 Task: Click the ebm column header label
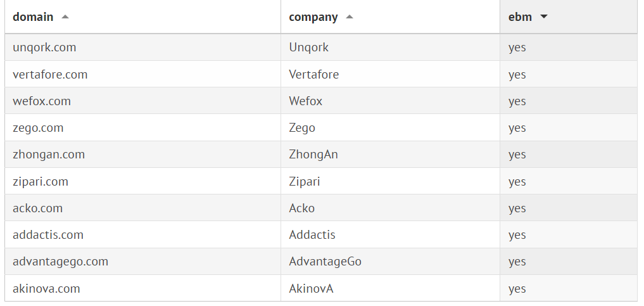[520, 17]
